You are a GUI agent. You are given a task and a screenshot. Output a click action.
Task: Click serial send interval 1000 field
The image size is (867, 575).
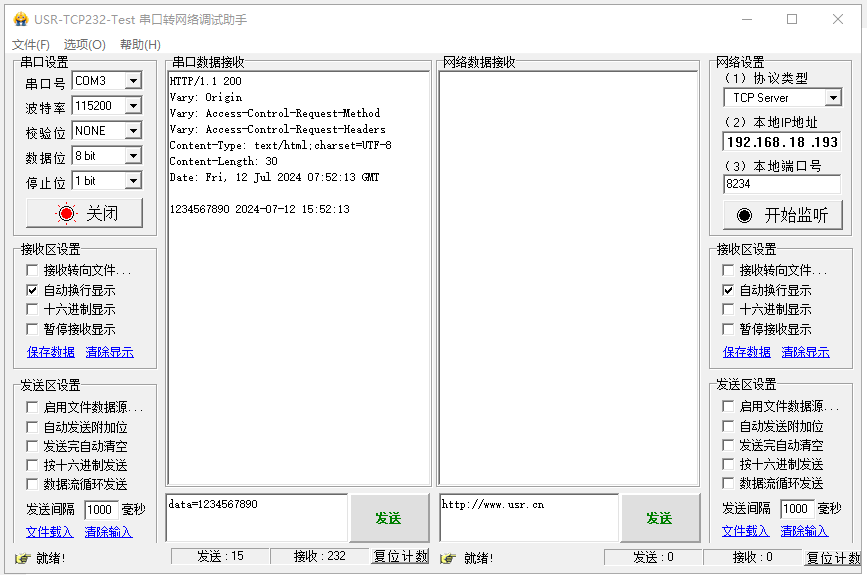tap(101, 510)
